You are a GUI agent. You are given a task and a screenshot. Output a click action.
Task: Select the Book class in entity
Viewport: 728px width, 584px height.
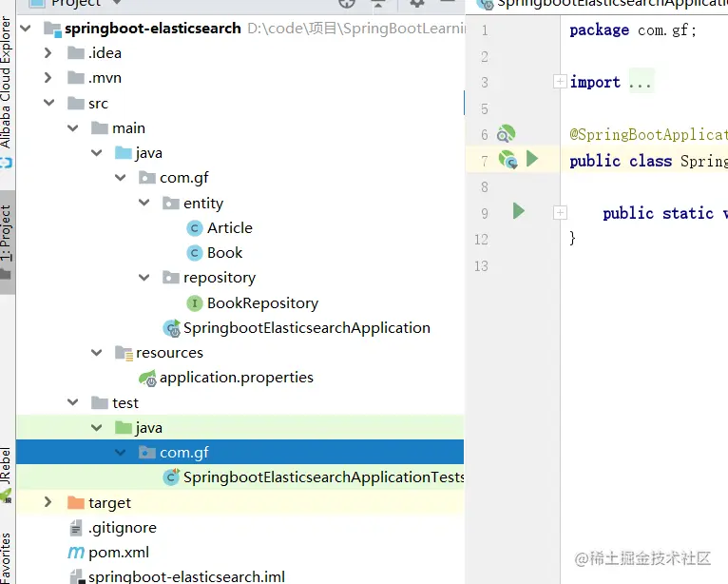coord(224,253)
